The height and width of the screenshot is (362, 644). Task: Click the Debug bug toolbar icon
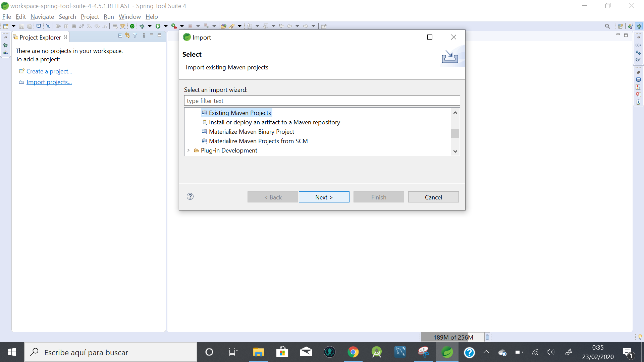click(142, 26)
